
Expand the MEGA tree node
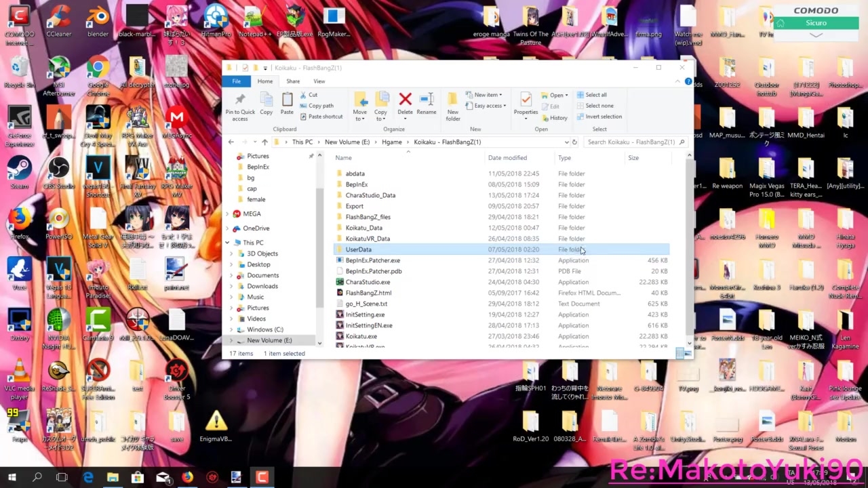point(227,213)
